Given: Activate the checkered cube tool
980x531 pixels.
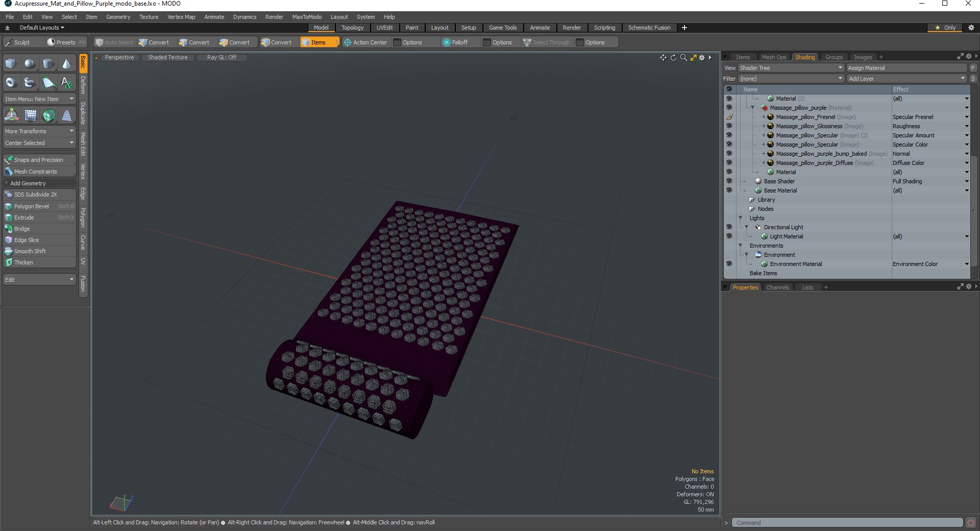Looking at the screenshot, I should [x=48, y=116].
